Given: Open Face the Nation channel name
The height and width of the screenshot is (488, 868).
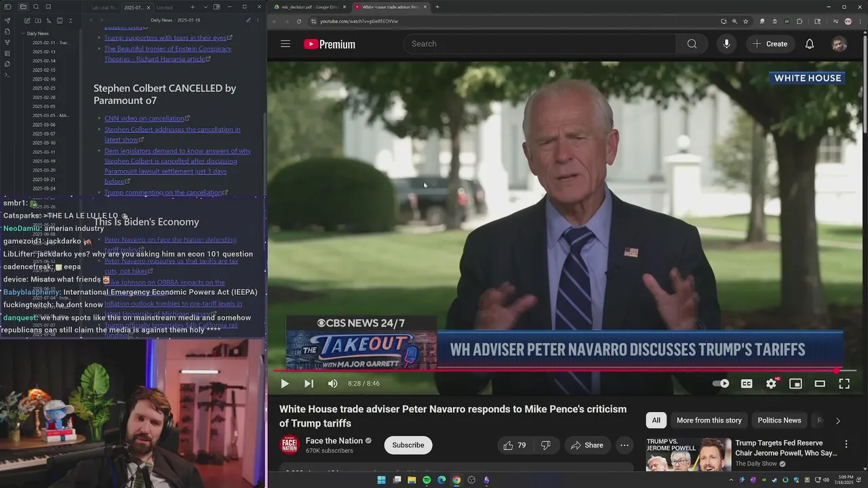Looking at the screenshot, I should (x=334, y=441).
